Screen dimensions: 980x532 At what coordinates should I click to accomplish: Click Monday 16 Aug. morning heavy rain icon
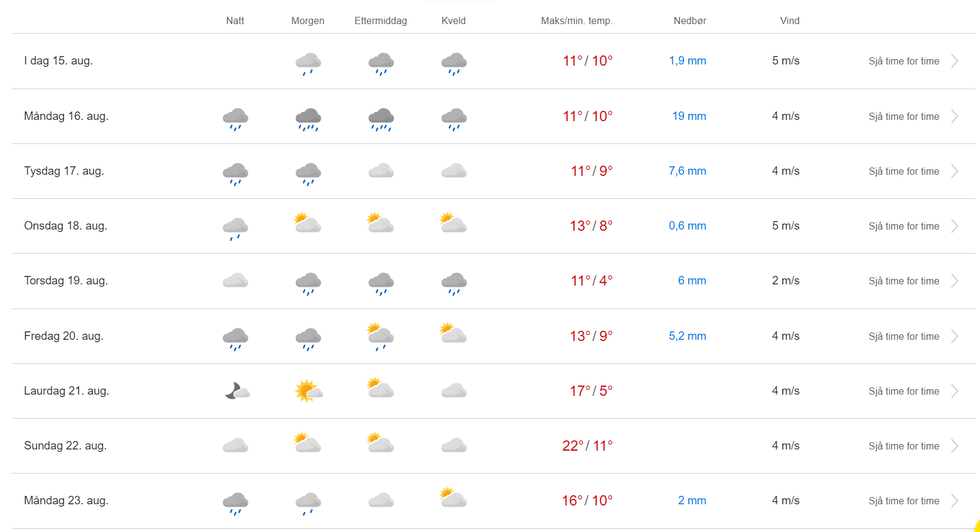(308, 119)
